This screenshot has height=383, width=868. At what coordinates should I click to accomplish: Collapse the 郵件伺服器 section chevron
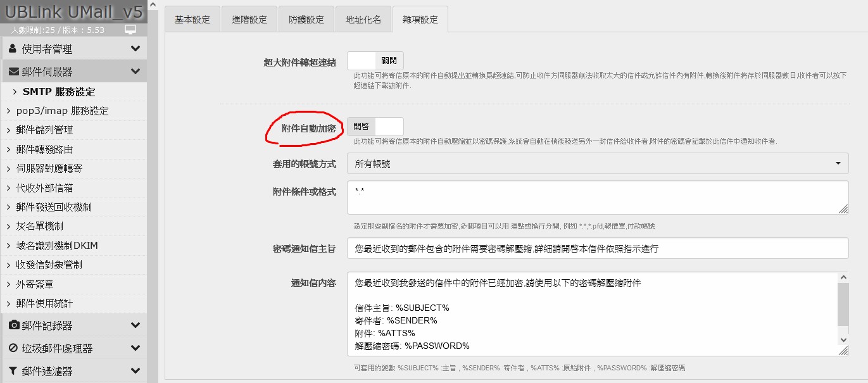pos(135,72)
